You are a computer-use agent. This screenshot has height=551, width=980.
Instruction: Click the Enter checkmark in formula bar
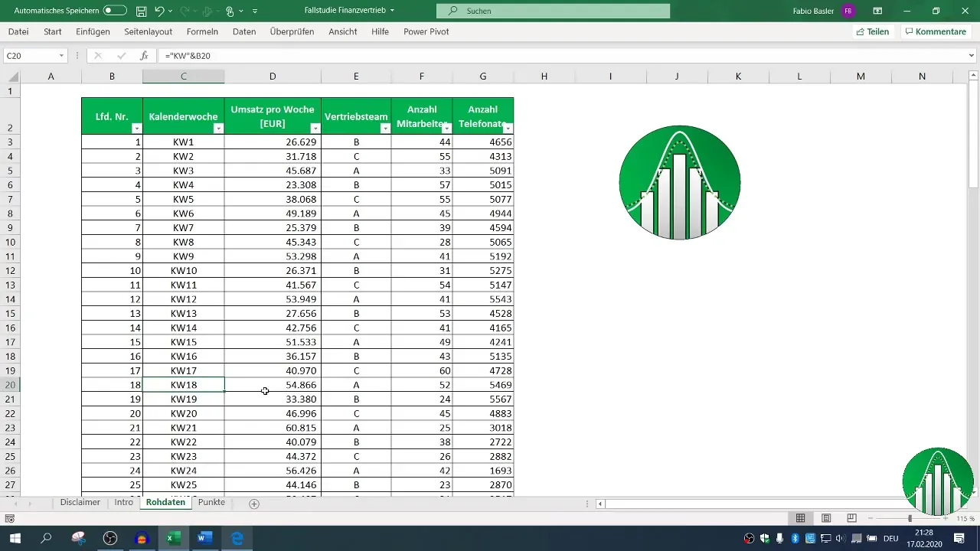[x=121, y=56]
